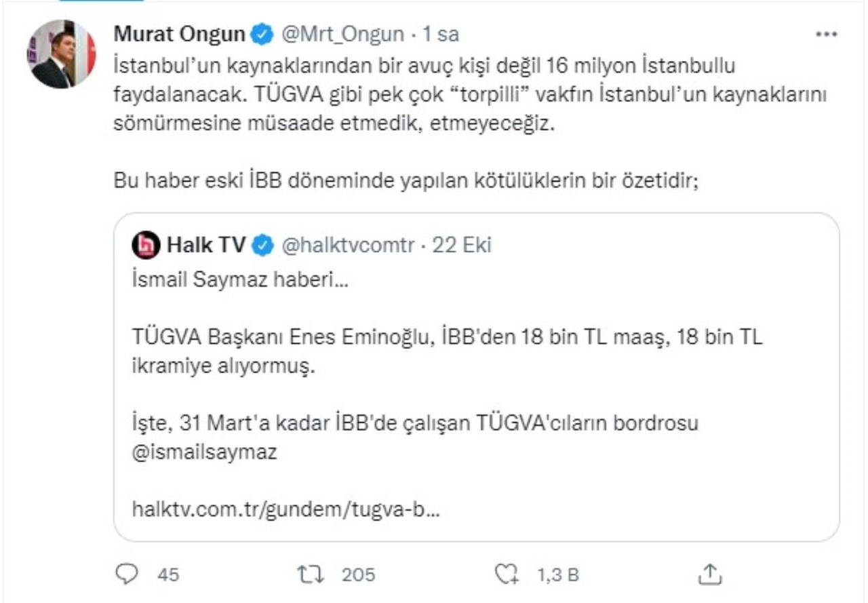Click the 45 replies count

click(x=168, y=575)
